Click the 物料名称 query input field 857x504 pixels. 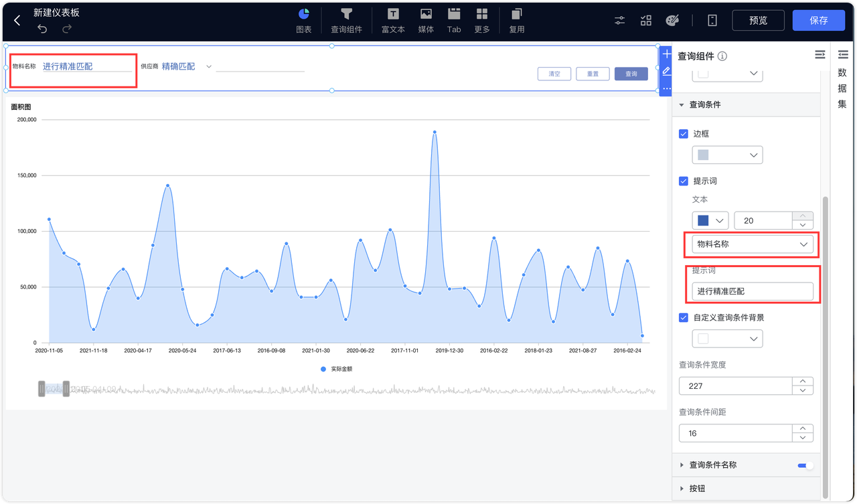[87, 66]
